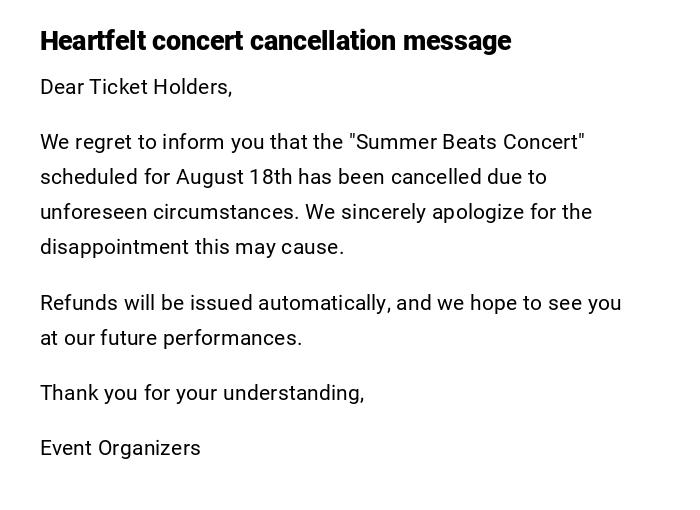Click the word "issued" in the refund sentence
Screen dimensions: 700x510
click(x=223, y=303)
